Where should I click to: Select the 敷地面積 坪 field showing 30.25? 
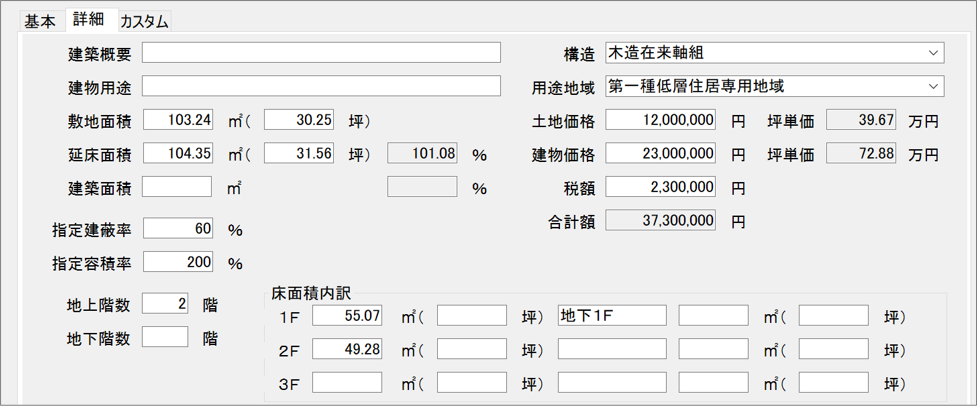tap(298, 120)
